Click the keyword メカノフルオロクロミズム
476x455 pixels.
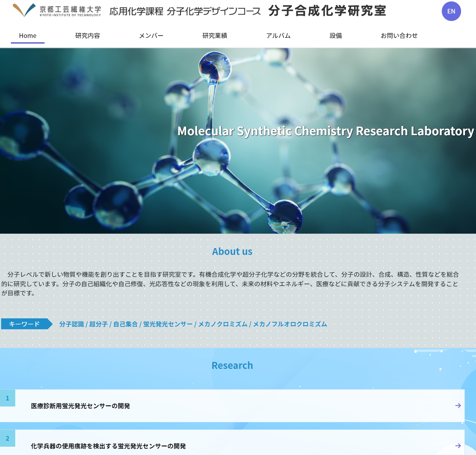coord(290,324)
